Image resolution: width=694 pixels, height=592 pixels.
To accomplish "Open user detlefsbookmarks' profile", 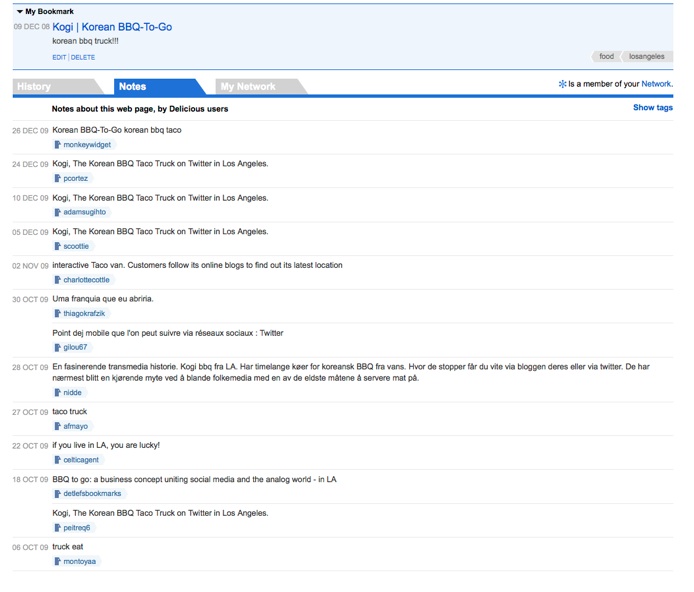I will (92, 493).
